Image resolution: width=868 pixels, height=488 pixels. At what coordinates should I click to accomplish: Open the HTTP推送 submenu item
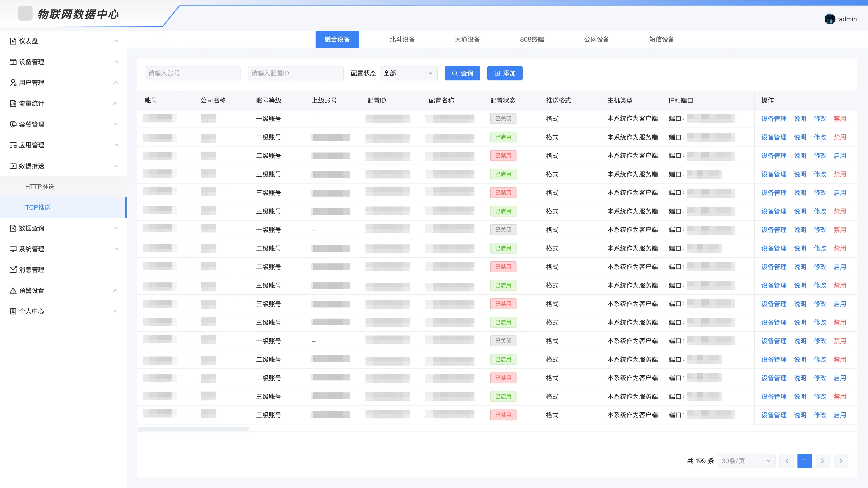click(63, 187)
